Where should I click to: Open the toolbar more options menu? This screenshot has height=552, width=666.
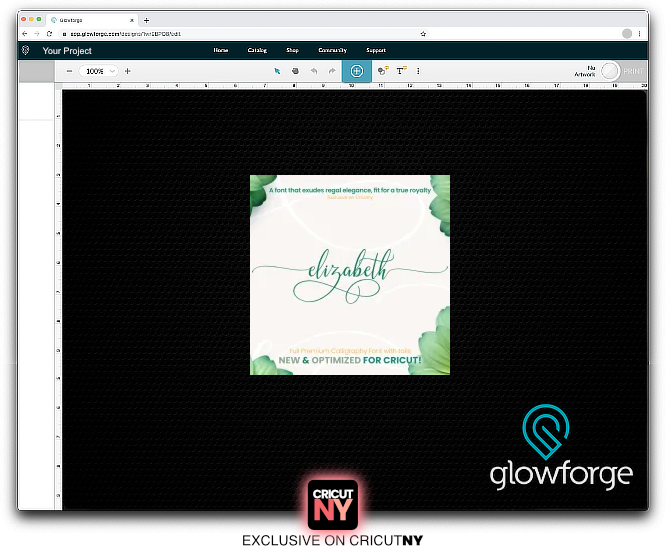coord(418,71)
